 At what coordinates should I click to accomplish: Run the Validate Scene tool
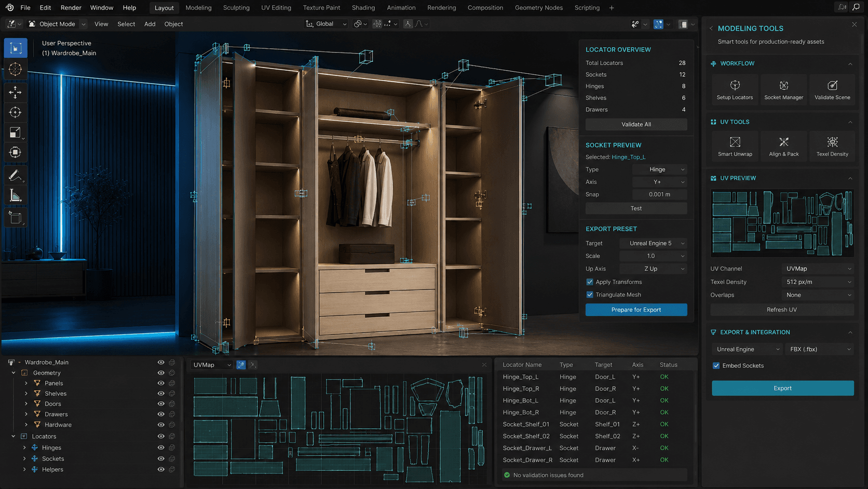click(832, 89)
